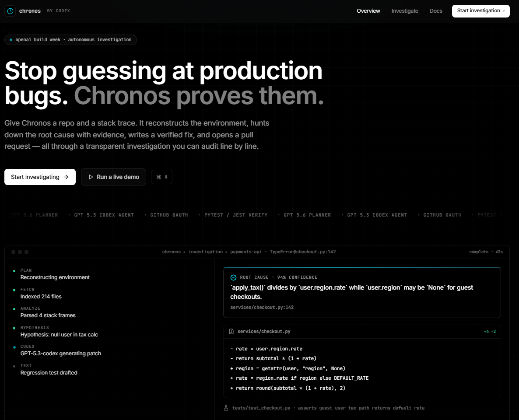This screenshot has height=420, width=519.
Task: Click TypeError@checkout.py:142 in breadcrumb
Action: (x=303, y=252)
